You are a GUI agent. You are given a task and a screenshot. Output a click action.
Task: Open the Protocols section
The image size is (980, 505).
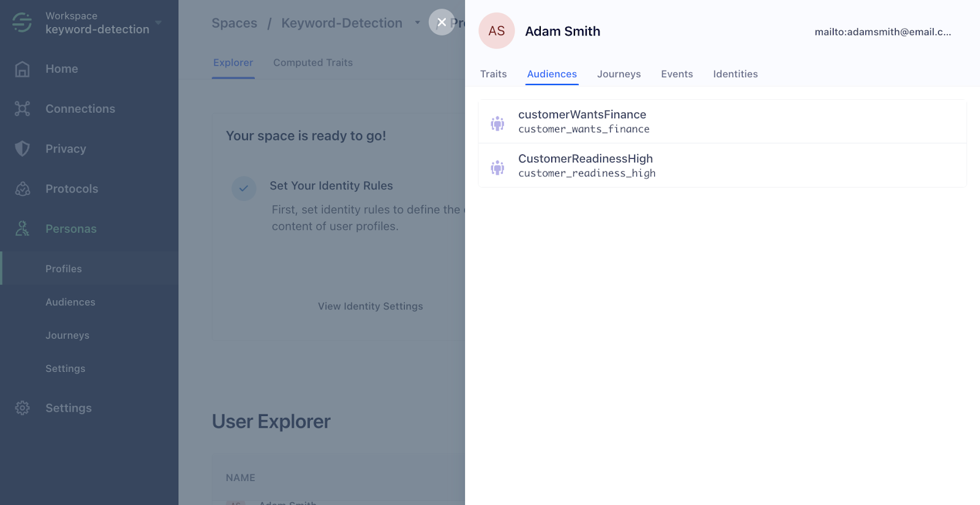point(72,189)
